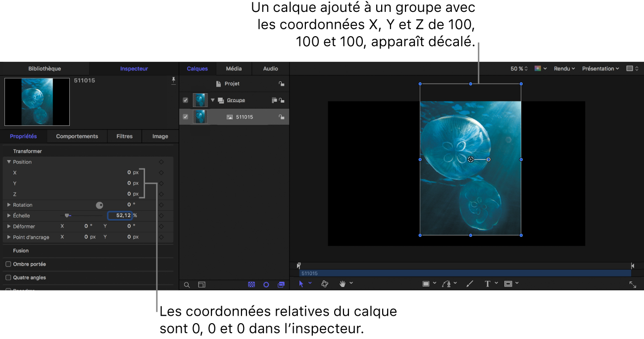Open the Filtres tab in the inspector

pyautogui.click(x=124, y=136)
